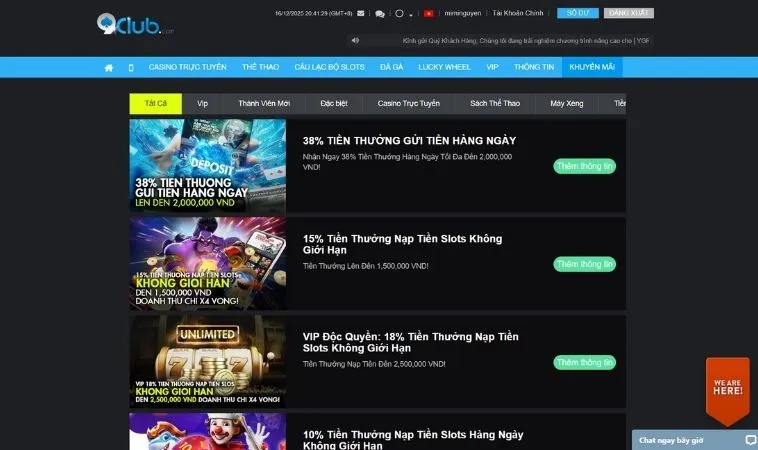Screen dimensions: 758x450
Task: Click the date and time text in header
Action: tap(313, 14)
